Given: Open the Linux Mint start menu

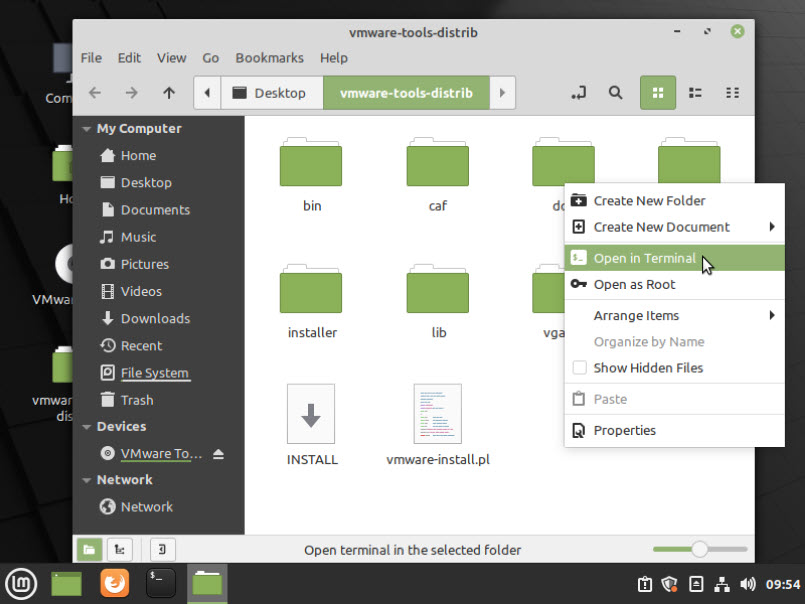Looking at the screenshot, I should coord(21,584).
